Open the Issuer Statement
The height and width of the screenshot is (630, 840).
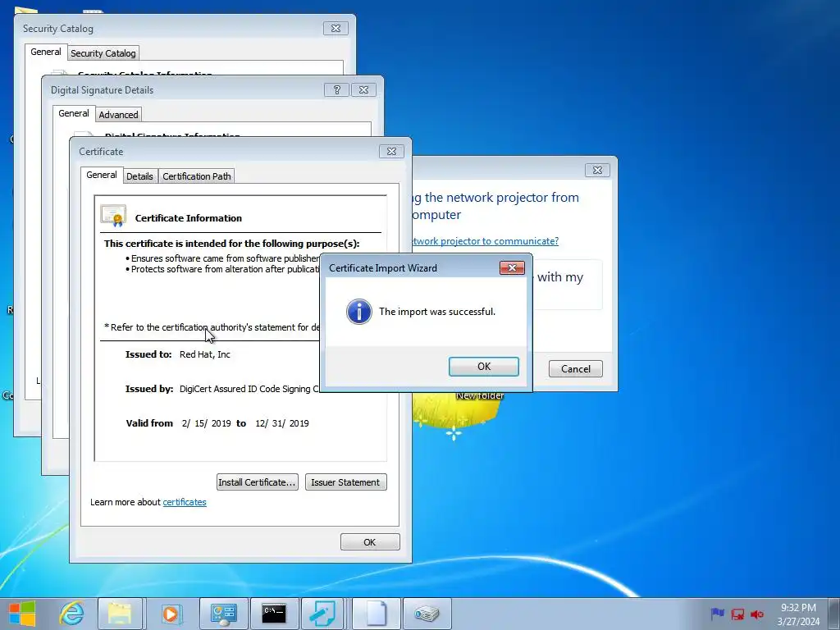point(345,482)
